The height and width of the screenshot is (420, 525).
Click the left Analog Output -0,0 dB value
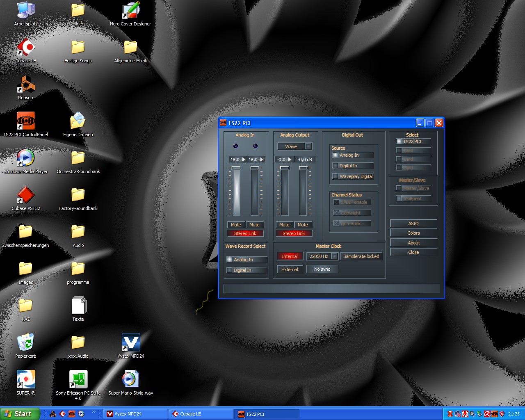pos(284,160)
